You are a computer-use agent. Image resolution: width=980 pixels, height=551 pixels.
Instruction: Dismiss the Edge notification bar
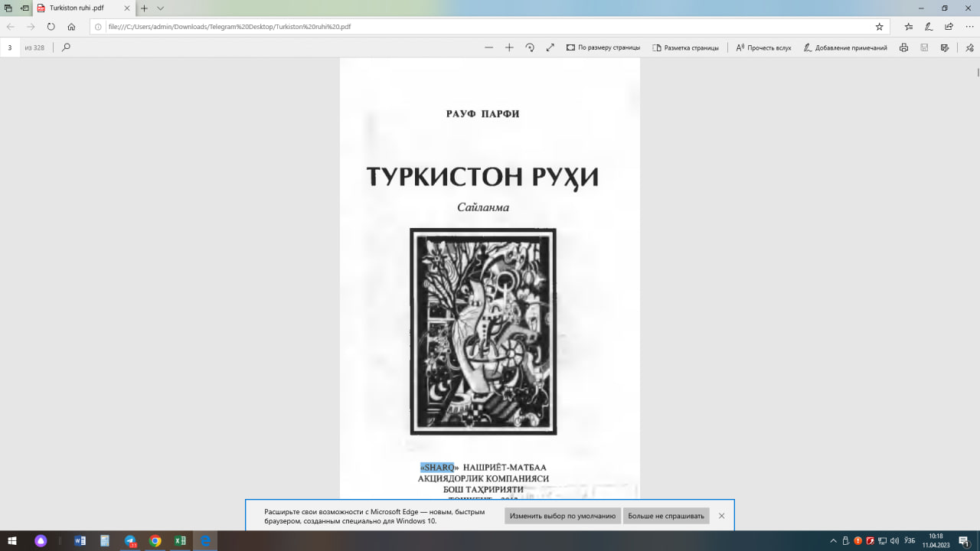click(x=721, y=516)
